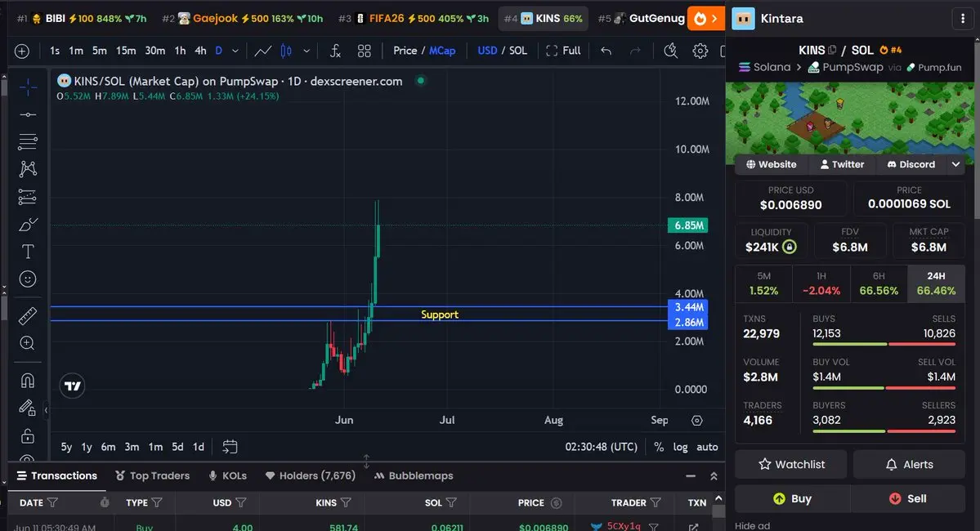Collapse the drawing toolbar side arrow

tap(46, 410)
